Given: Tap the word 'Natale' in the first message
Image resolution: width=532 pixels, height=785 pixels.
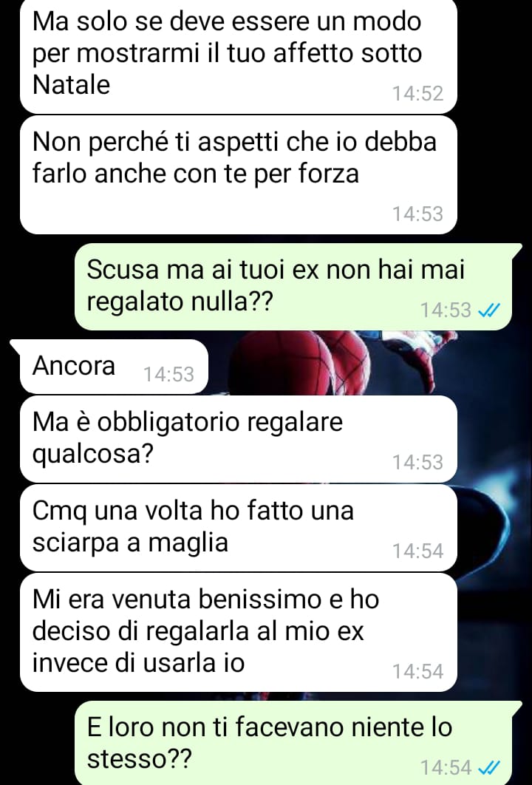Looking at the screenshot, I should coord(71,84).
